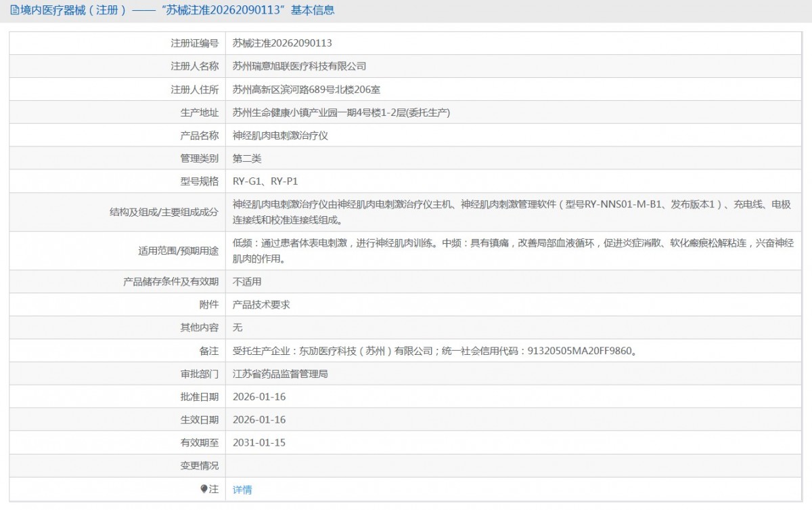
Task: Click the 注册人住所 row label
Action: point(195,89)
